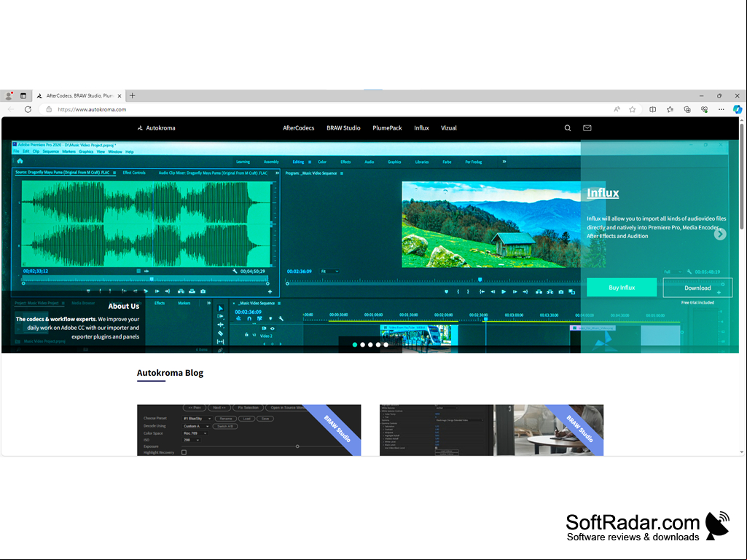747x560 pixels.
Task: Open the BRAW Studio menu item
Action: pyautogui.click(x=343, y=128)
